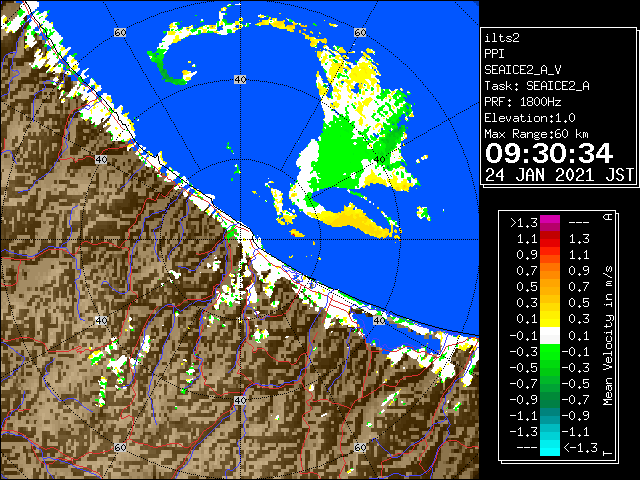Image resolution: width=640 pixels, height=480 pixels.
Task: Click the "40" label inside the green offshore echo
Action: [x=380, y=160]
